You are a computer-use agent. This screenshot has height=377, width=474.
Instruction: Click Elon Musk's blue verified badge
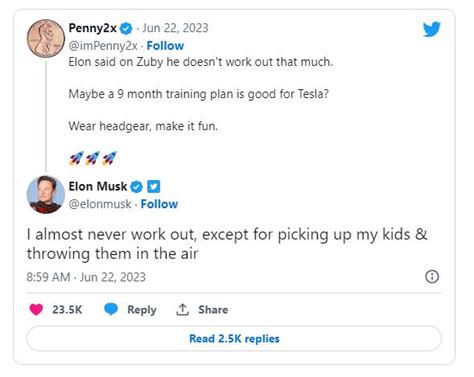pos(136,187)
